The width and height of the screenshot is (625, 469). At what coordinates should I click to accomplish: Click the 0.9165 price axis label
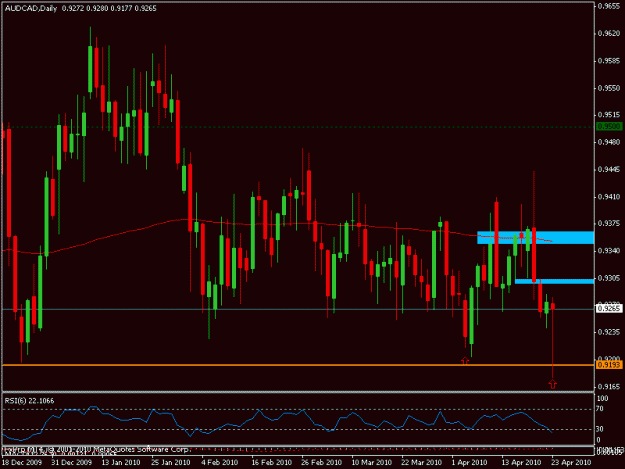[x=609, y=387]
